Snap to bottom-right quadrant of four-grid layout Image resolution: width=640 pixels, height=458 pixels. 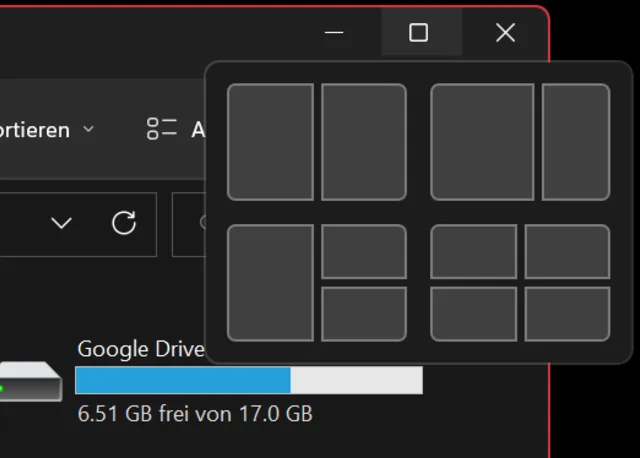pos(567,314)
